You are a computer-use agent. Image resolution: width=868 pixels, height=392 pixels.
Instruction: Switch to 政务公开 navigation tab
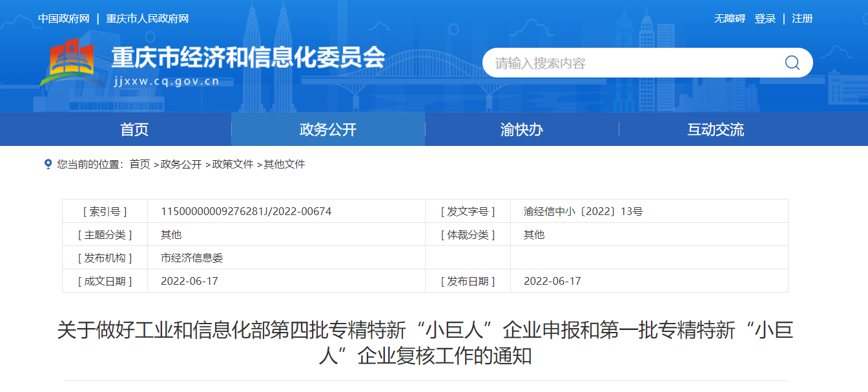click(x=328, y=129)
